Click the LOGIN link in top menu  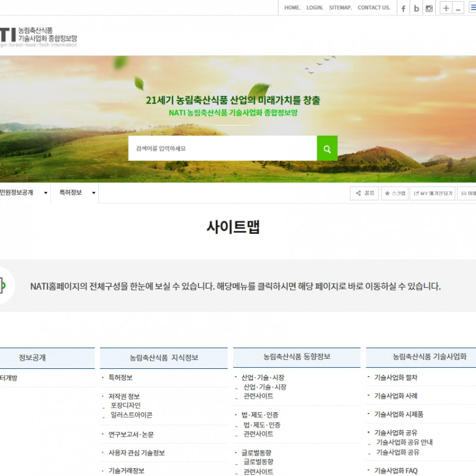coord(315,8)
